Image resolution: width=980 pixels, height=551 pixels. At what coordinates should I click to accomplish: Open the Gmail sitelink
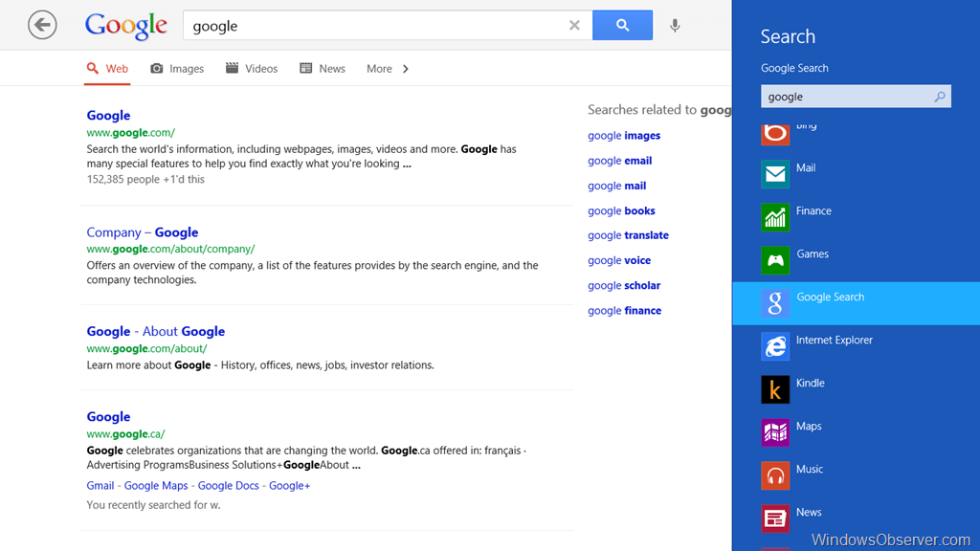pos(100,486)
